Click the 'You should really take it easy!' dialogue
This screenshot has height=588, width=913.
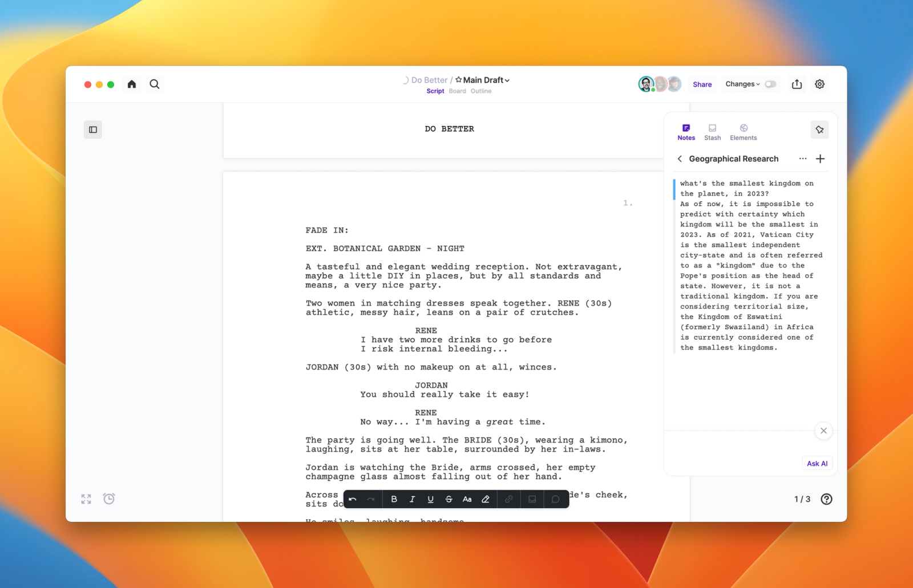click(x=445, y=395)
